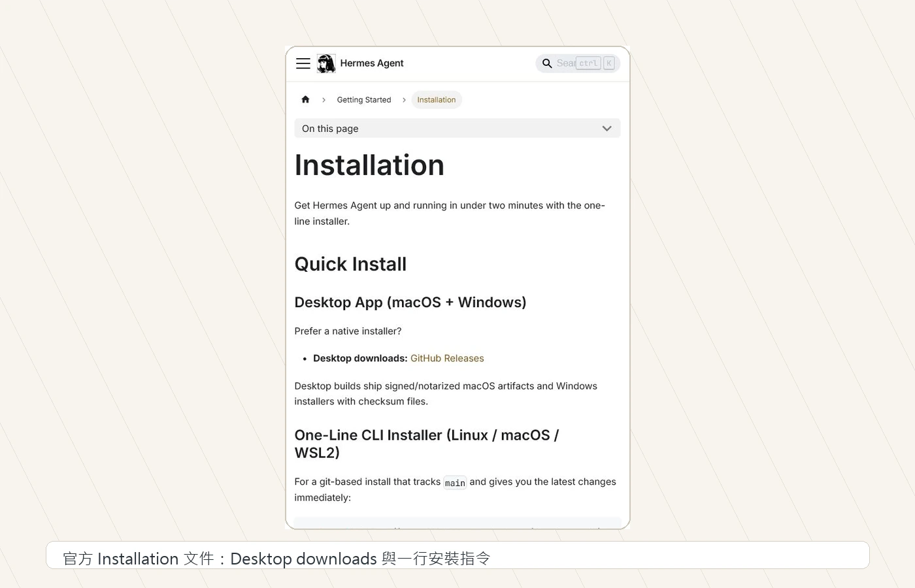This screenshot has height=588, width=915.
Task: Click the 'K' keyboard shortcut badge
Action: pos(609,63)
